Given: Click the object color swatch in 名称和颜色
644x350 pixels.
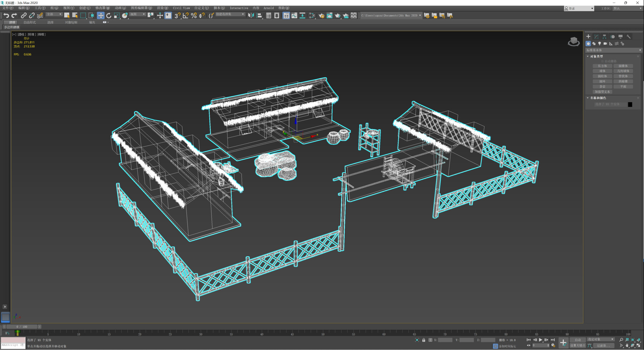Looking at the screenshot, I should (630, 104).
